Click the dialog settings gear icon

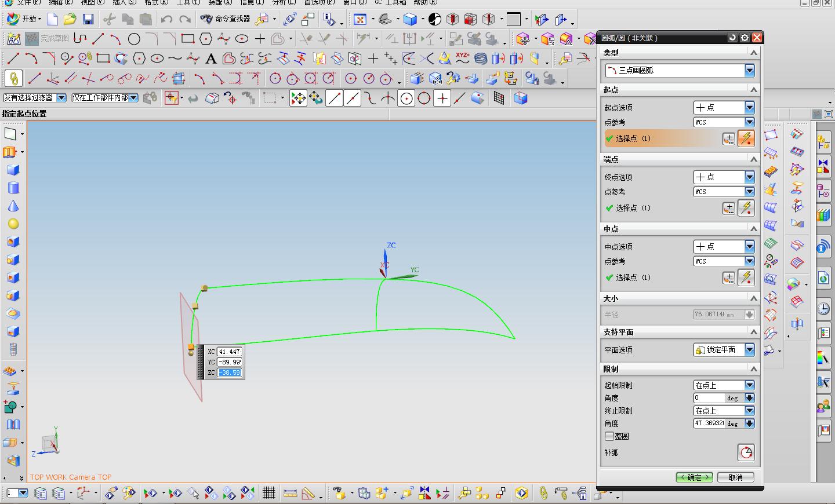[x=745, y=38]
